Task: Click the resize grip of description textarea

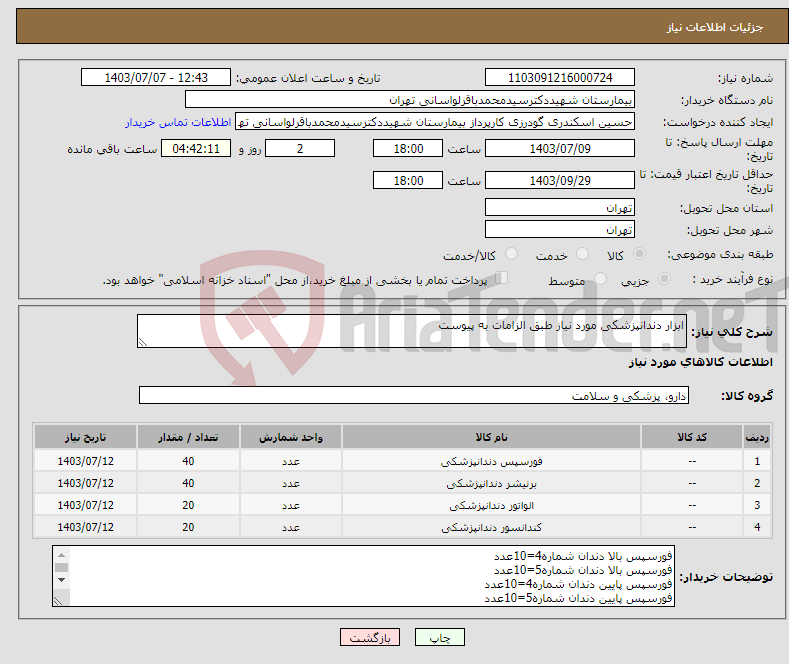Action: click(x=143, y=342)
